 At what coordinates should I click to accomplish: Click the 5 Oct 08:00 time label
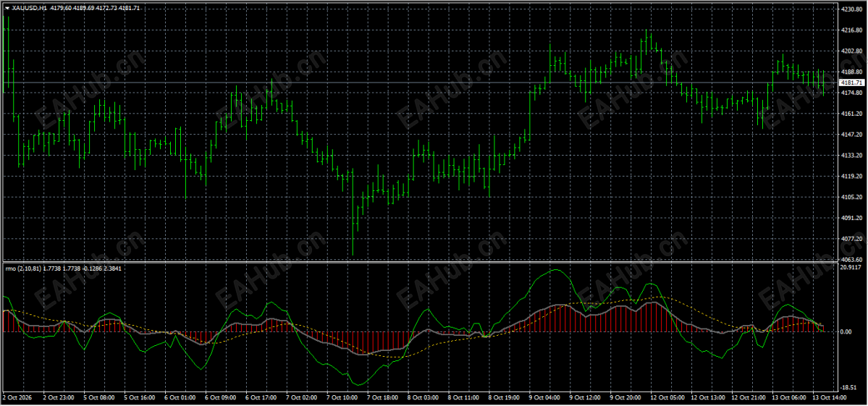coord(99,397)
